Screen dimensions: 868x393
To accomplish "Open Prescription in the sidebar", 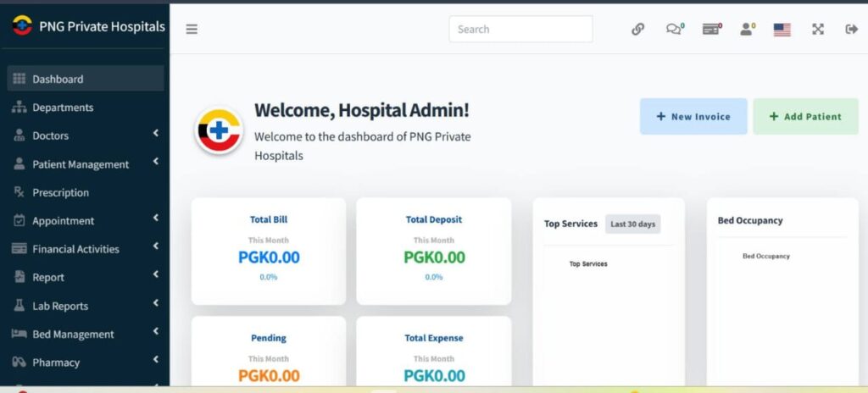I will pos(60,192).
